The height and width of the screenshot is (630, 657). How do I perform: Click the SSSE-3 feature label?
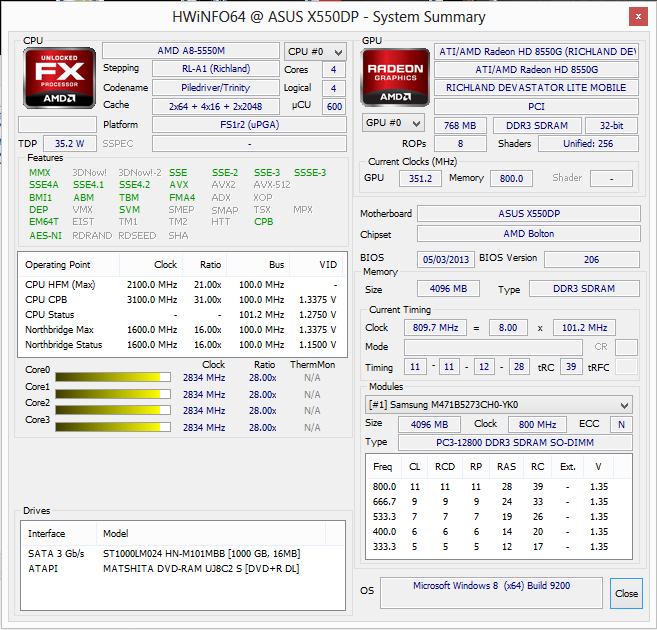(x=310, y=173)
